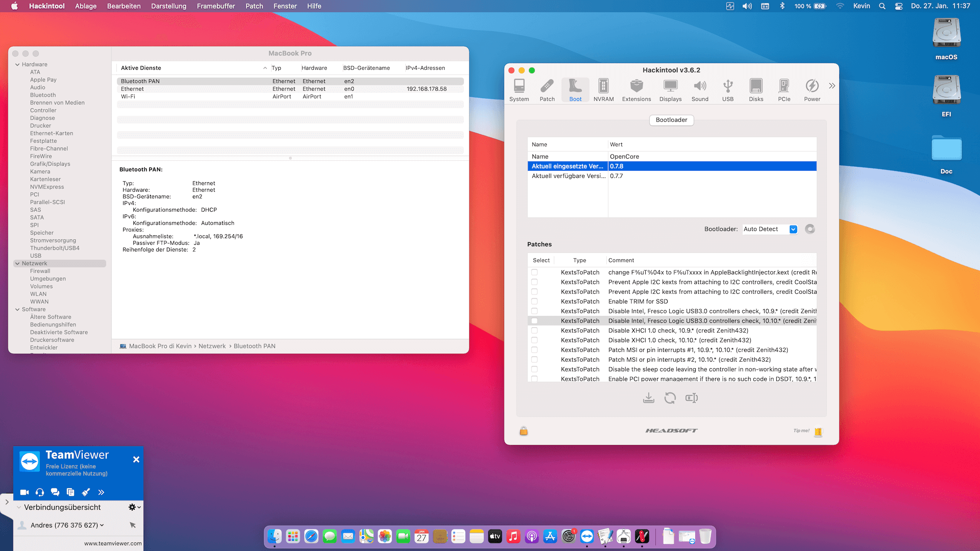Open the Bootloader Auto Detect dropdown
Screen dimensions: 980x551
coord(793,229)
